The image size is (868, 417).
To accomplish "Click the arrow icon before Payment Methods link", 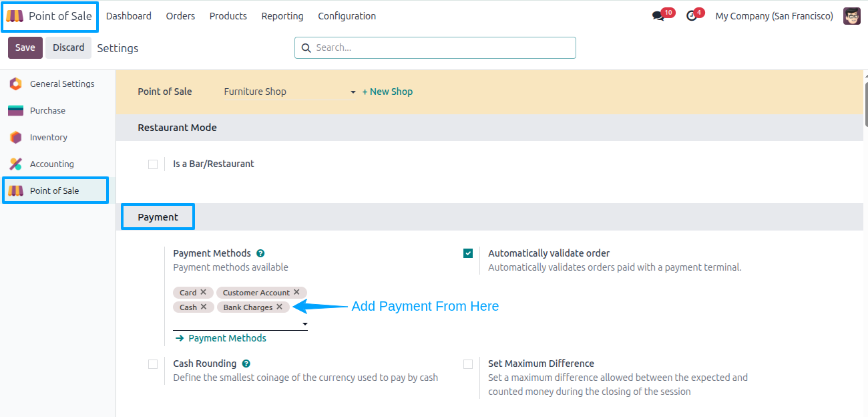I will (180, 338).
